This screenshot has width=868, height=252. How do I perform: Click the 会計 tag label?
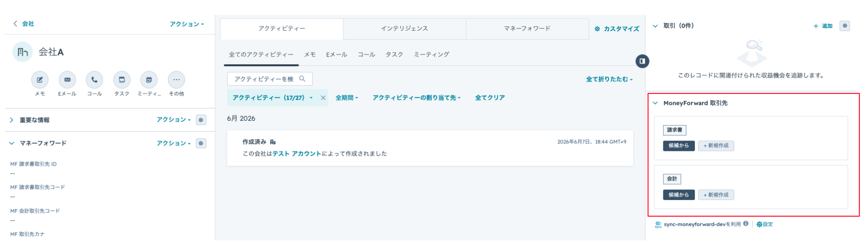pyautogui.click(x=672, y=179)
